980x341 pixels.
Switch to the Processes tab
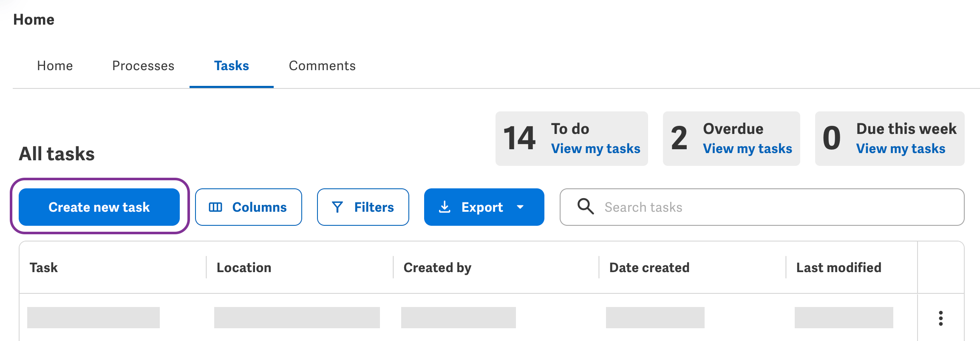pyautogui.click(x=143, y=65)
